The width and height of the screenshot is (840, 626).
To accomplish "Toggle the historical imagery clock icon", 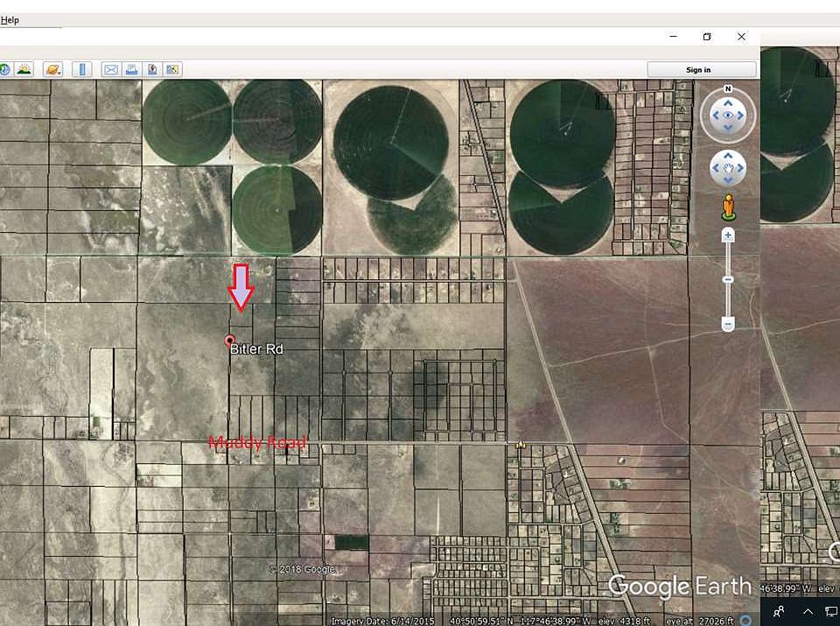I will pyautogui.click(x=4, y=69).
